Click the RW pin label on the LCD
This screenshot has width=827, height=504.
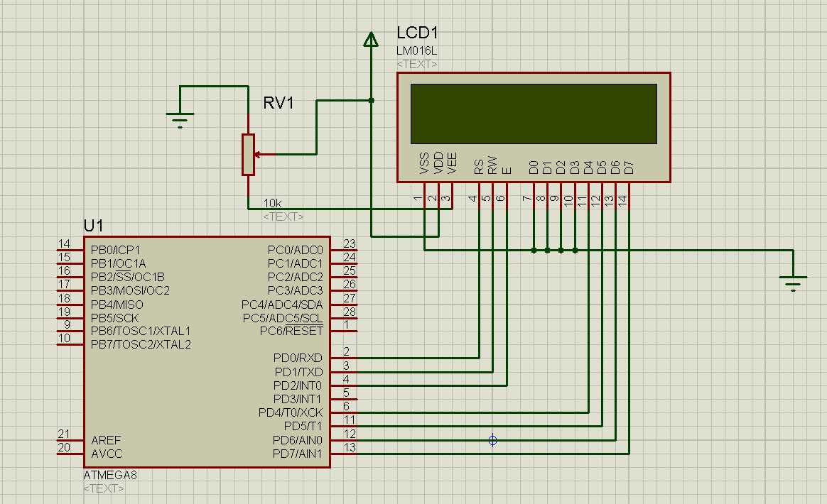point(492,165)
